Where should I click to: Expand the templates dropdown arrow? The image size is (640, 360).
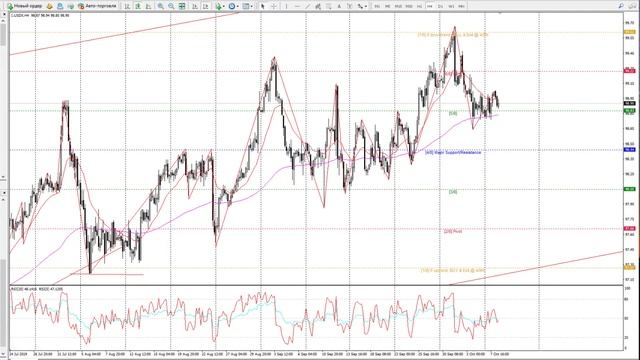[251, 6]
